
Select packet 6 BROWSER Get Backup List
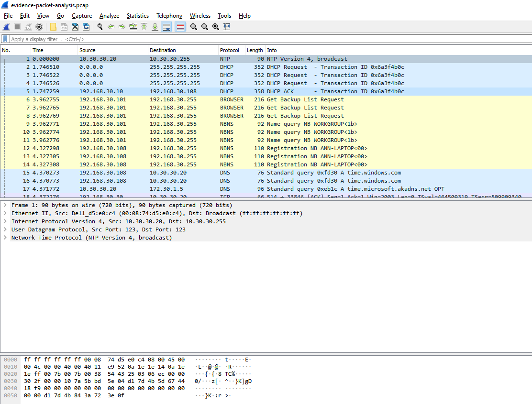[x=266, y=99]
